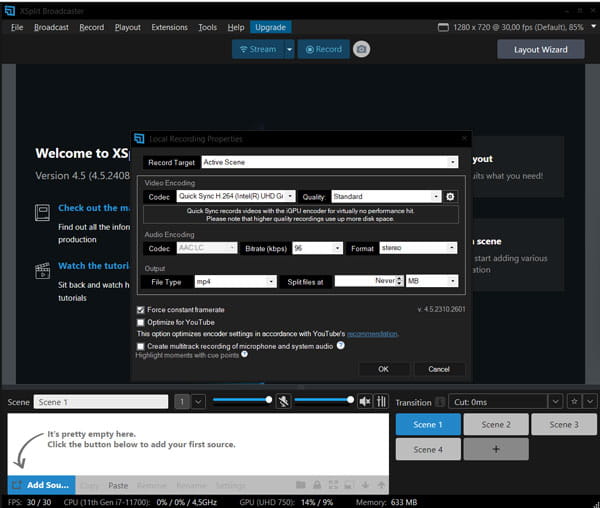
Task: Click the resolution display icon at top right
Action: [443, 27]
